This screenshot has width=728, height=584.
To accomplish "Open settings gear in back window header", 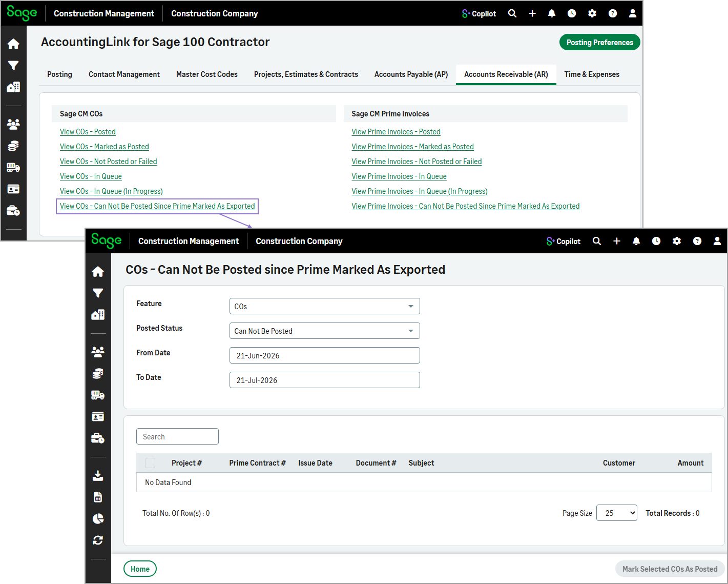I will click(592, 14).
